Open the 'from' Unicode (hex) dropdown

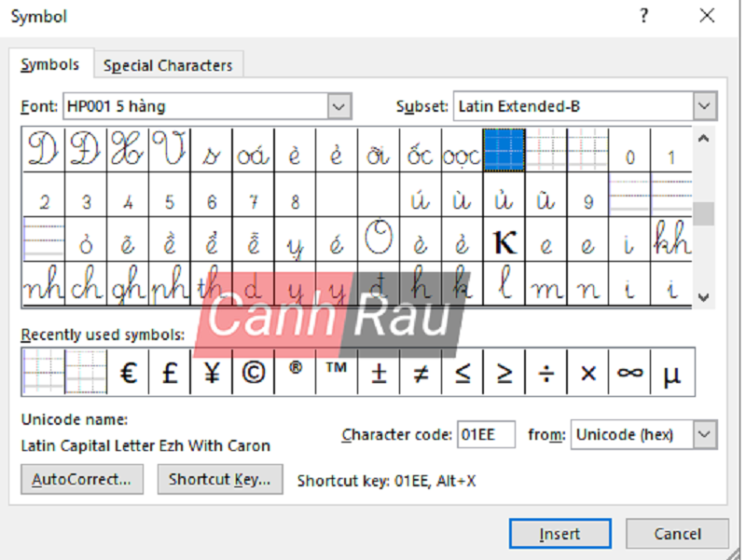tap(705, 434)
